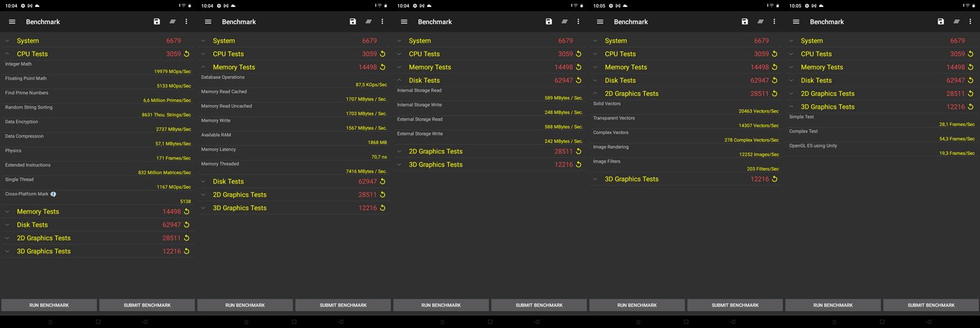Viewport: 980px width, 328px height.
Task: Tap sort icon on screen with 2D Graphics expanded
Action: (760, 22)
